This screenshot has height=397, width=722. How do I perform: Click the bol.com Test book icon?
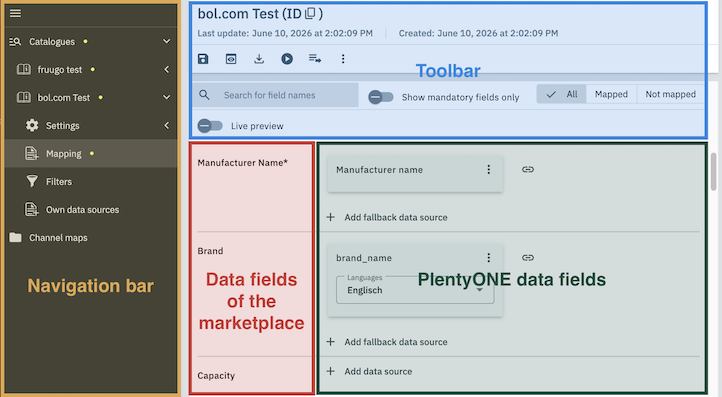point(23,98)
